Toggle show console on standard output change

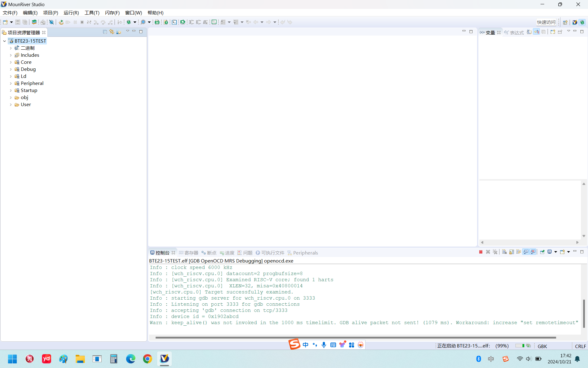point(526,252)
